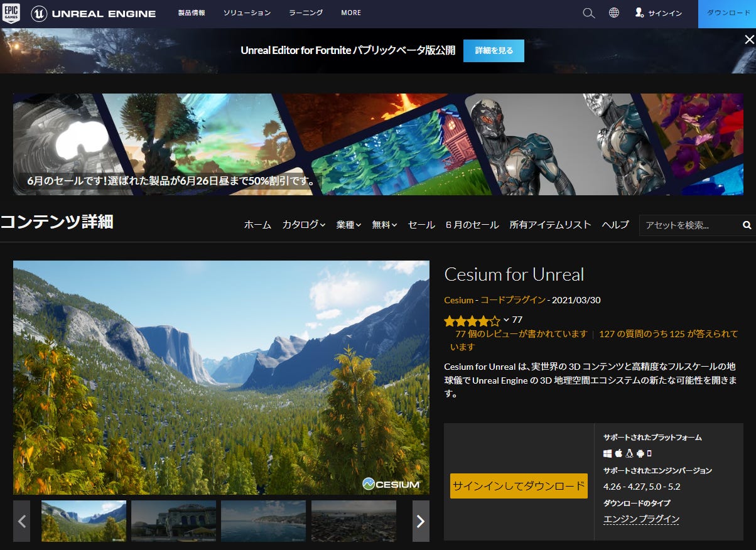Click the Android platform icon
The image size is (756, 550).
(x=640, y=453)
